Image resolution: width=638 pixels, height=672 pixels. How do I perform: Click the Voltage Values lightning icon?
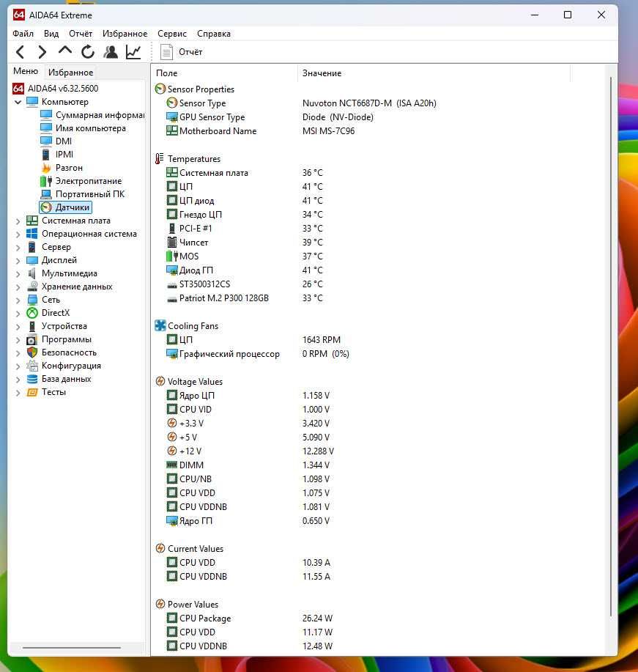point(160,381)
